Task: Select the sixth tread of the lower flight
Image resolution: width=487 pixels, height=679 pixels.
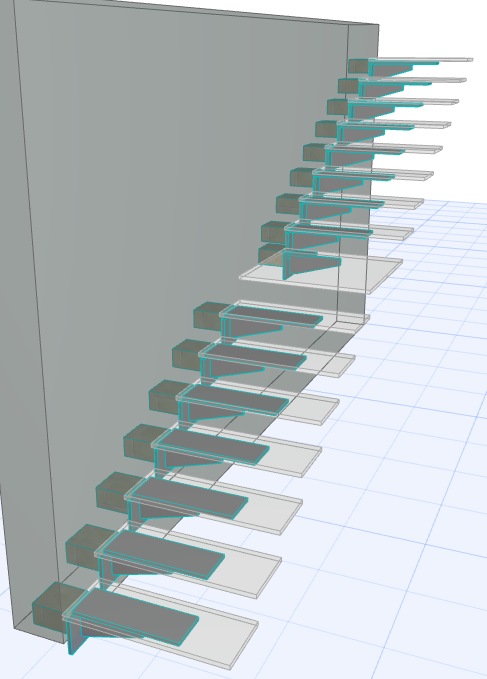Action: point(255,356)
